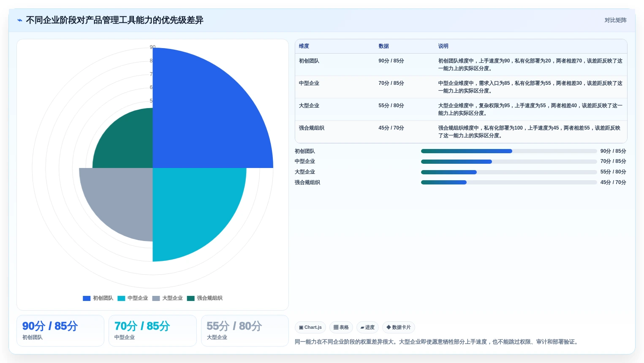This screenshot has width=644, height=363.
Task: Click the chart title text 不同企业阶段对产品管理工具能力的优先级差异
Action: pyautogui.click(x=114, y=20)
